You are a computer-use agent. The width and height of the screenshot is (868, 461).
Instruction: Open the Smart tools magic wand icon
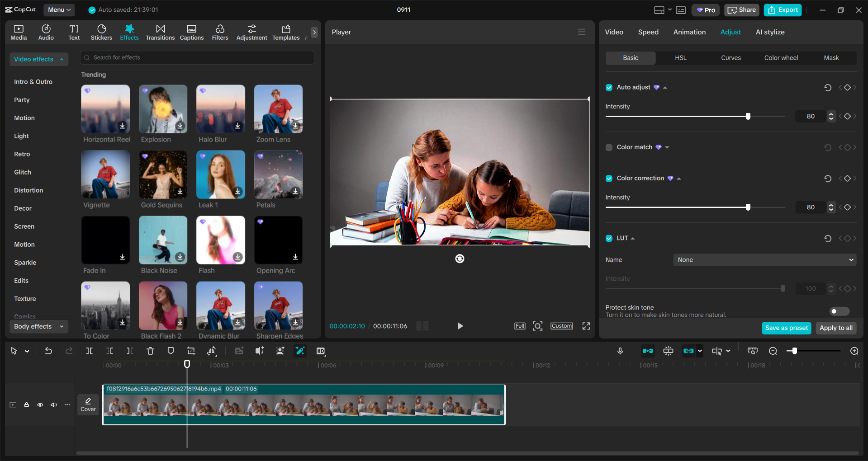[300, 351]
